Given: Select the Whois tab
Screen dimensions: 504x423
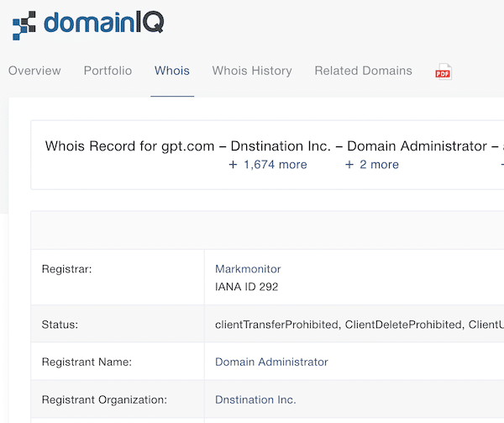Looking at the screenshot, I should (x=172, y=71).
